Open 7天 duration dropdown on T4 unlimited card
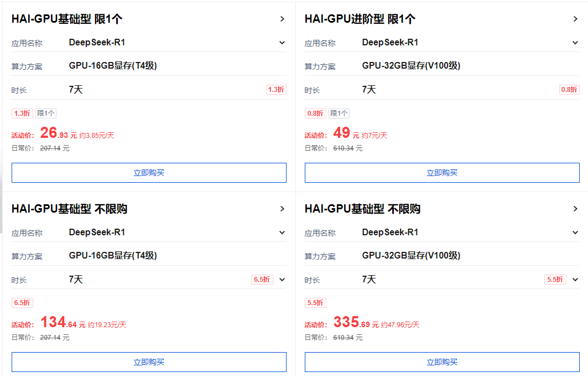Image resolution: width=588 pixels, height=377 pixels. [282, 280]
